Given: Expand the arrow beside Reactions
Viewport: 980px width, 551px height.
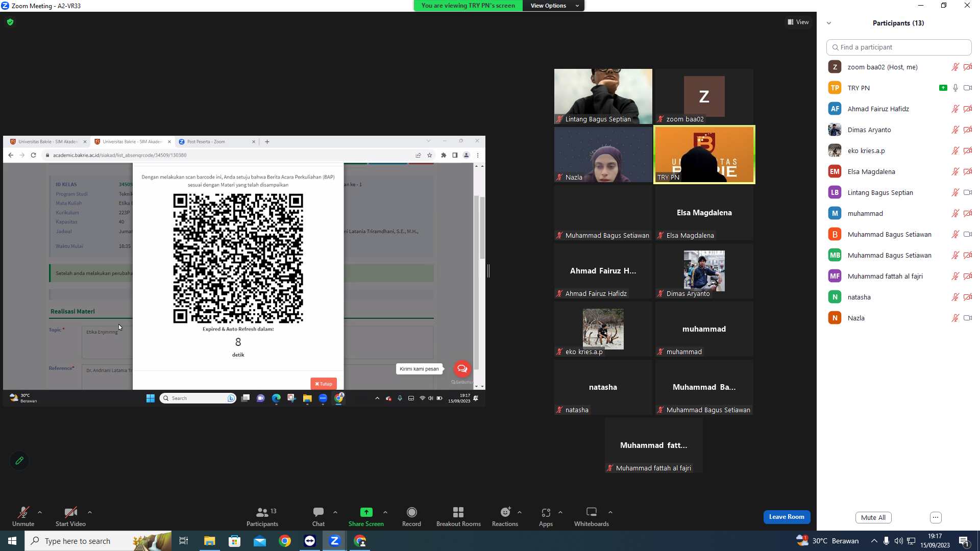Looking at the screenshot, I should pos(520,512).
